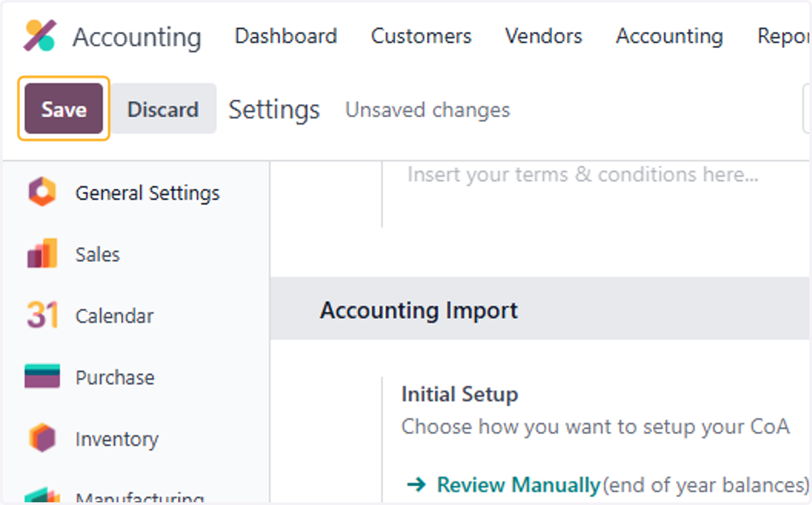
Task: Open the Accounting menu item
Action: pyautogui.click(x=669, y=36)
